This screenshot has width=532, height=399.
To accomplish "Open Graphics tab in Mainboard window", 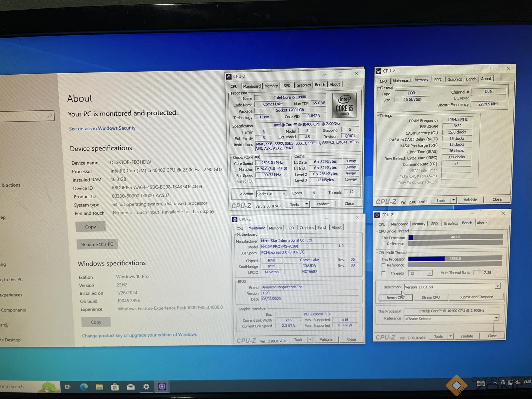I will (307, 228).
